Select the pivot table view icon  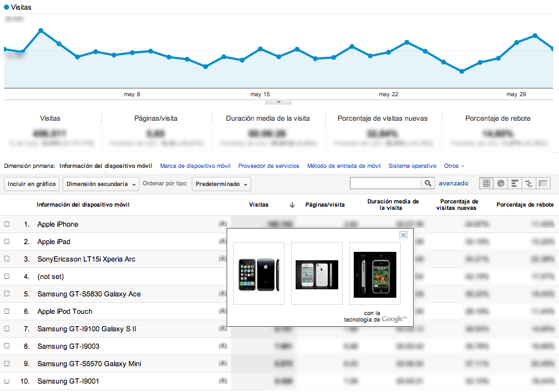pyautogui.click(x=544, y=184)
